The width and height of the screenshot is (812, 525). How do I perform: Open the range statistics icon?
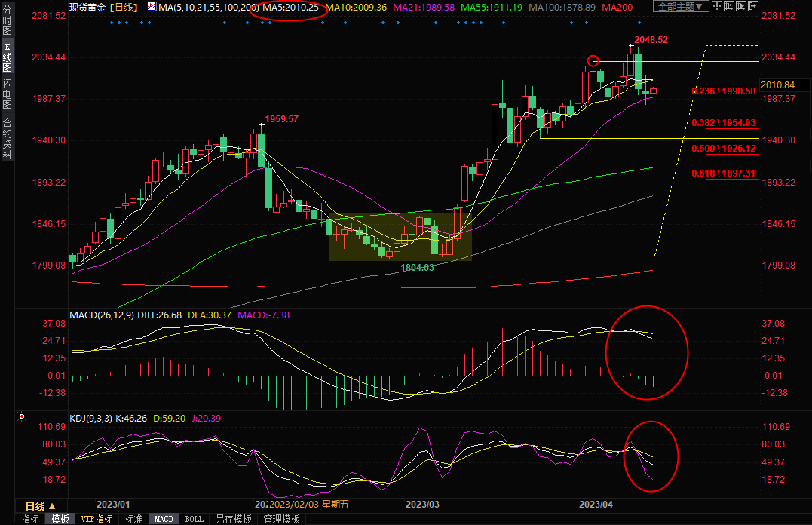[729, 6]
